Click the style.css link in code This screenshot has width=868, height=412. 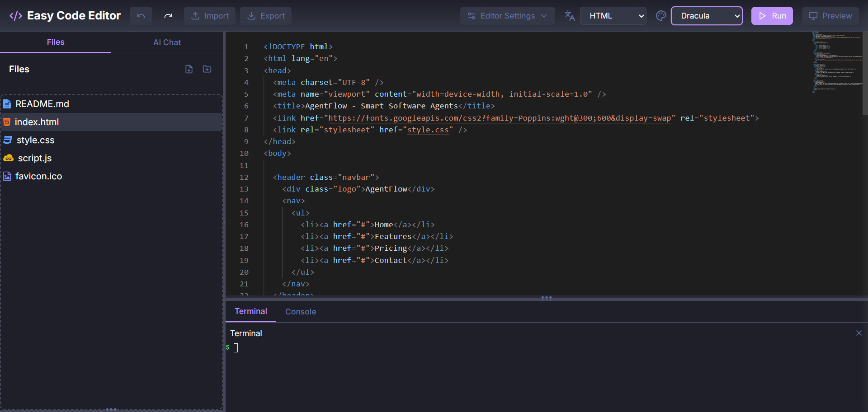tap(428, 130)
